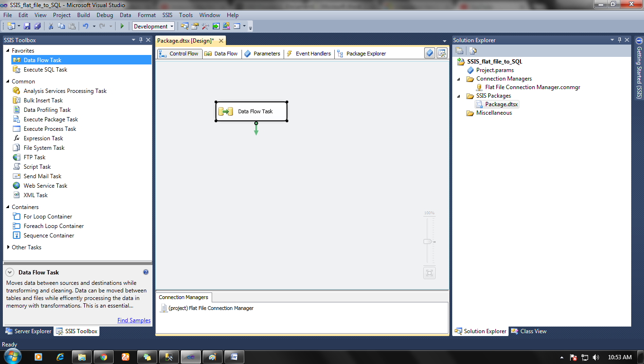This screenshot has height=364, width=644.
Task: Click the New Project toolbar icon
Action: pos(11,26)
